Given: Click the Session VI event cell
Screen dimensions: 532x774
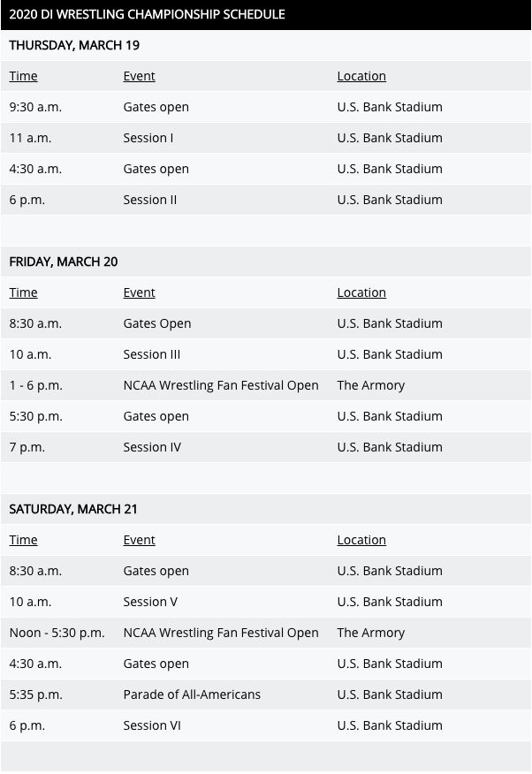Looking at the screenshot, I should (x=152, y=725).
